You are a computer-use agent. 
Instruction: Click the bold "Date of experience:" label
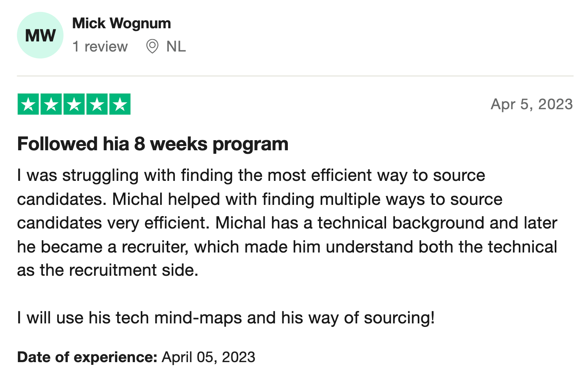tap(87, 357)
